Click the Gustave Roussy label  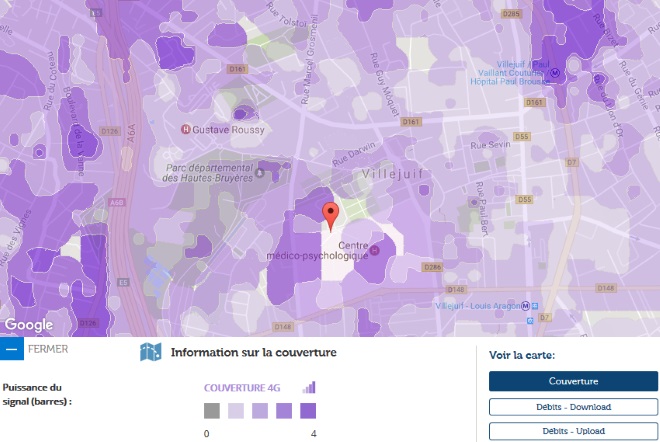pyautogui.click(x=228, y=130)
